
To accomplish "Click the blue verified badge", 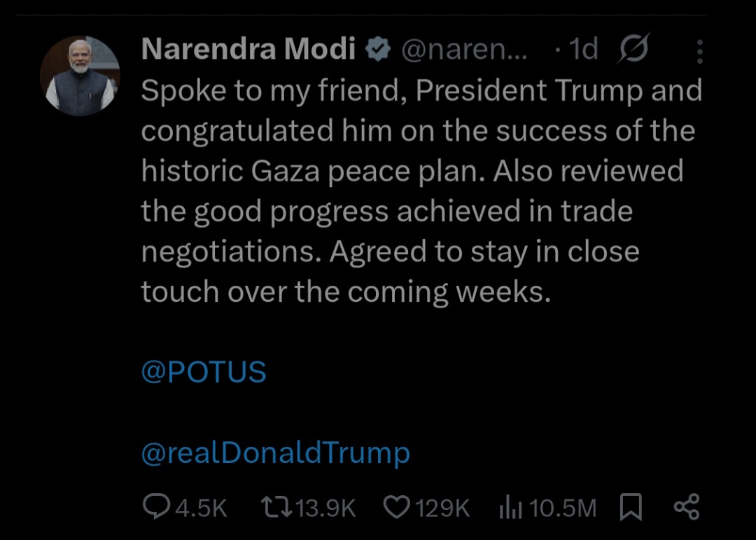I will [379, 50].
